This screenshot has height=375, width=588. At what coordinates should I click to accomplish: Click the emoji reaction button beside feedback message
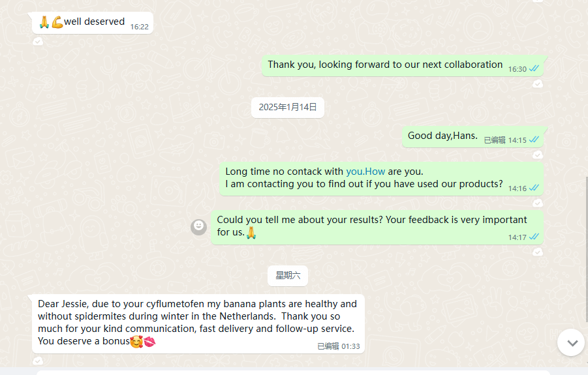(x=198, y=226)
